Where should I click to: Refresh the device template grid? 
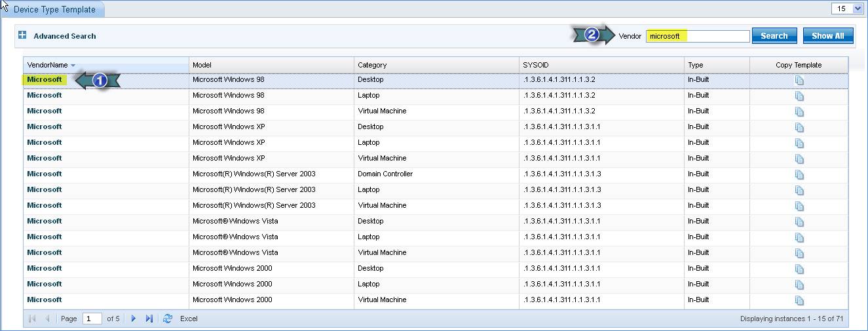pyautogui.click(x=168, y=319)
